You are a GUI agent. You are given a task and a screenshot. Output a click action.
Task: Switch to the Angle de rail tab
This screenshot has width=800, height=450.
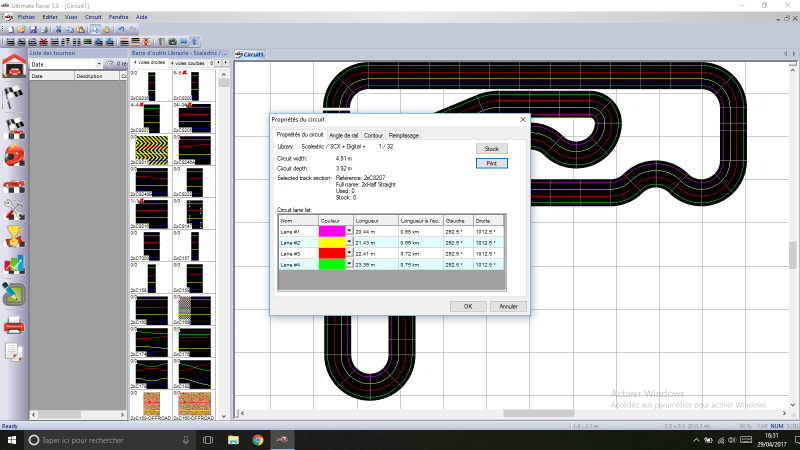pyautogui.click(x=343, y=135)
